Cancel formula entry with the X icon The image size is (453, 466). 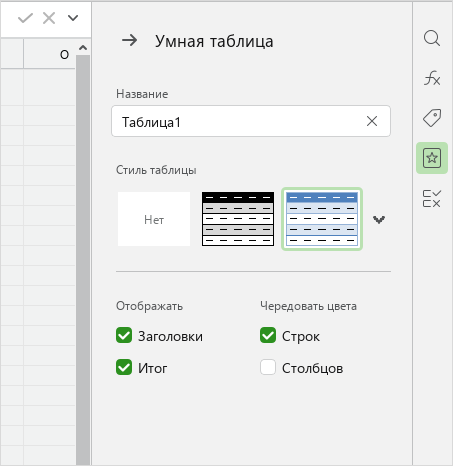tap(49, 18)
